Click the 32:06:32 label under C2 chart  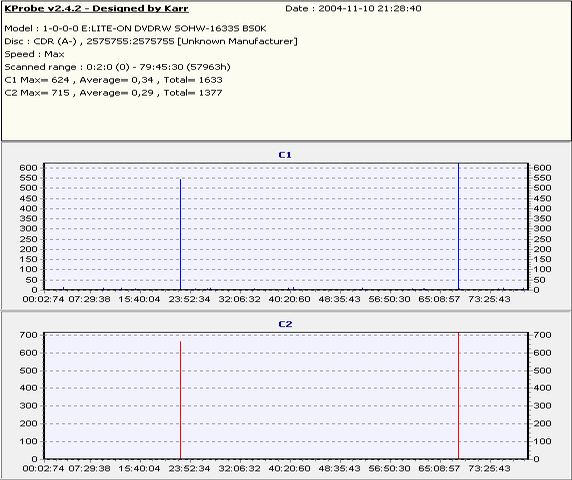click(240, 468)
